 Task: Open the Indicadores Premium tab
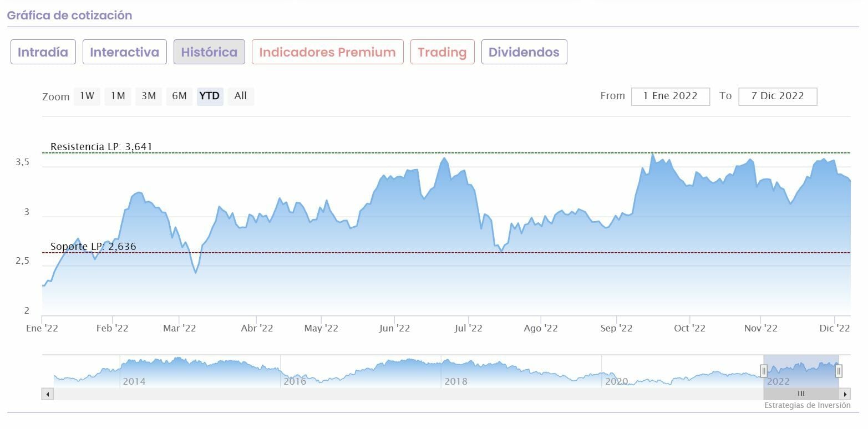pyautogui.click(x=327, y=52)
